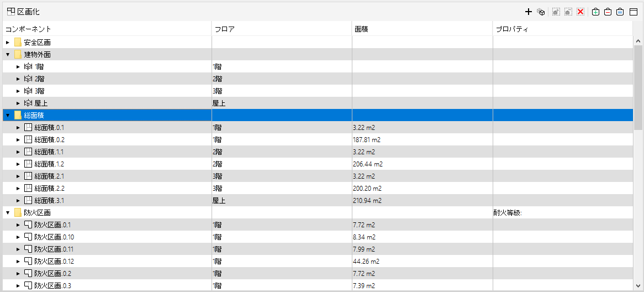The width and height of the screenshot is (644, 292).
Task: Click the bag icon with green plus
Action: tap(595, 12)
